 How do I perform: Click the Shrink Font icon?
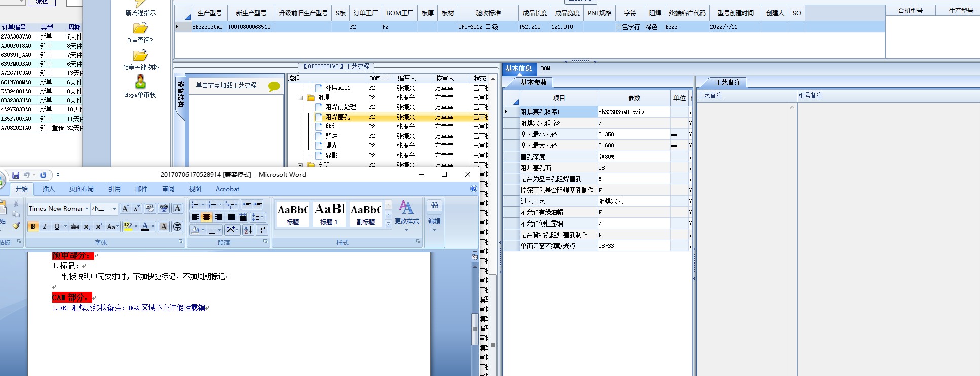[136, 208]
